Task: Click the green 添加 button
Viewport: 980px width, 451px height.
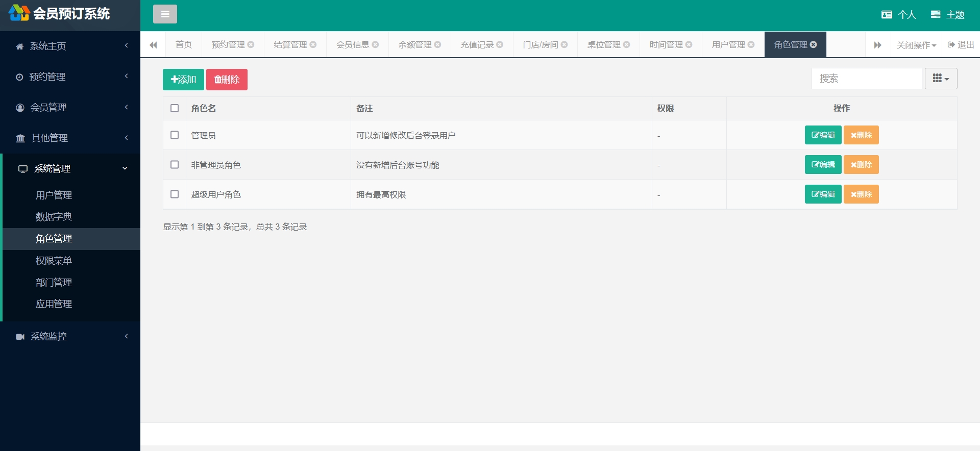Action: point(183,80)
